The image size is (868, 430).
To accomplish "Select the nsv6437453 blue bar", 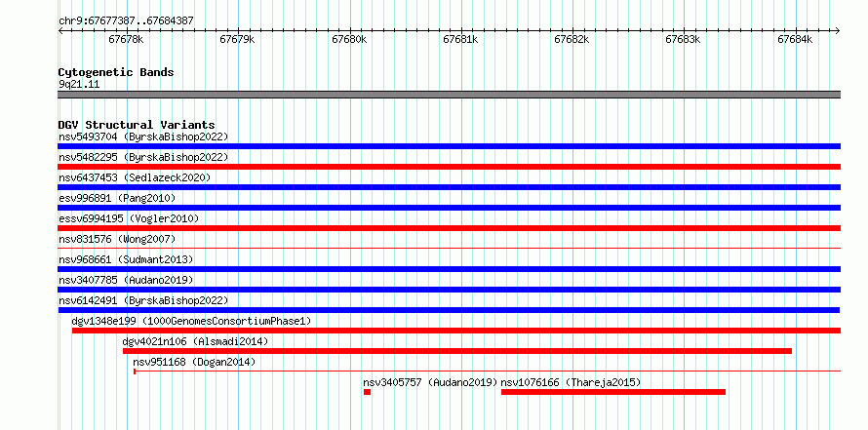I will click(x=449, y=187).
